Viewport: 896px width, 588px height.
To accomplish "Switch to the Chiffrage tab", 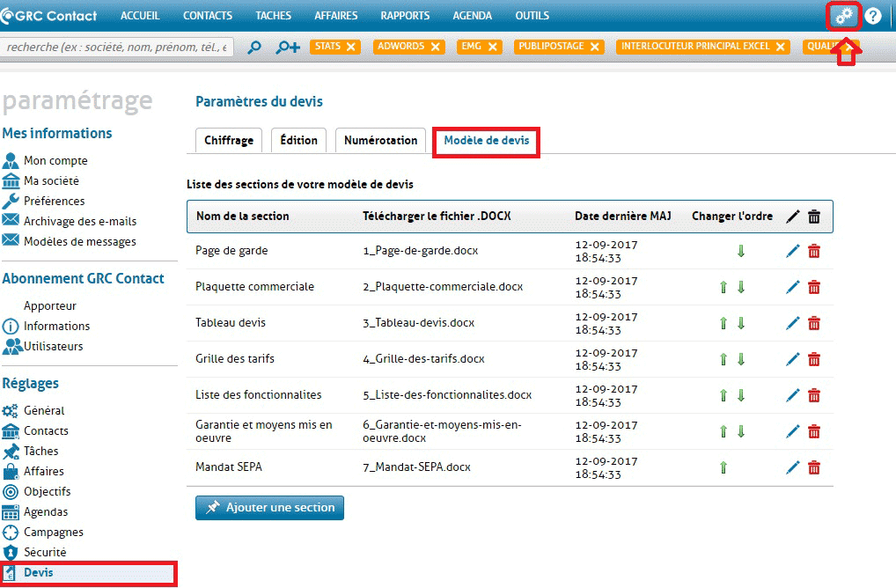I will point(229,141).
